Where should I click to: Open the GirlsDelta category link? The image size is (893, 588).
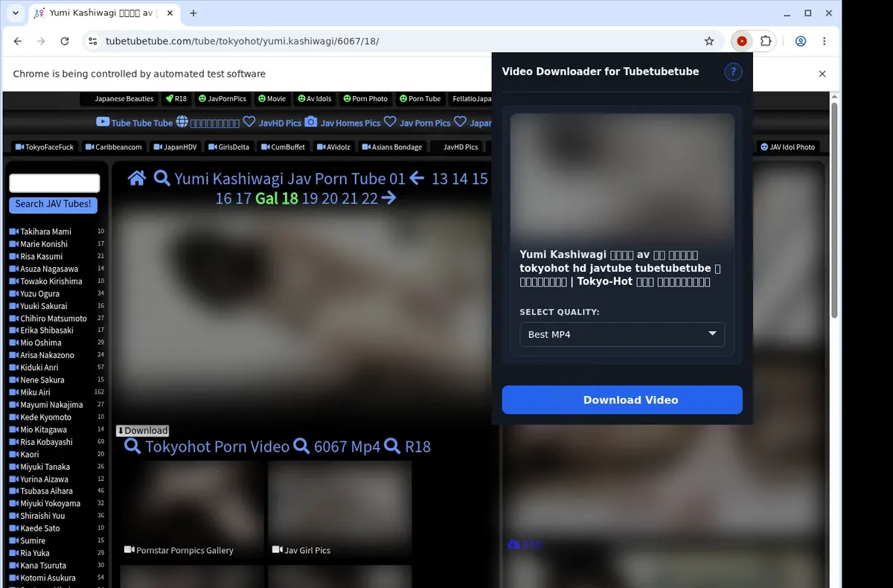(229, 147)
